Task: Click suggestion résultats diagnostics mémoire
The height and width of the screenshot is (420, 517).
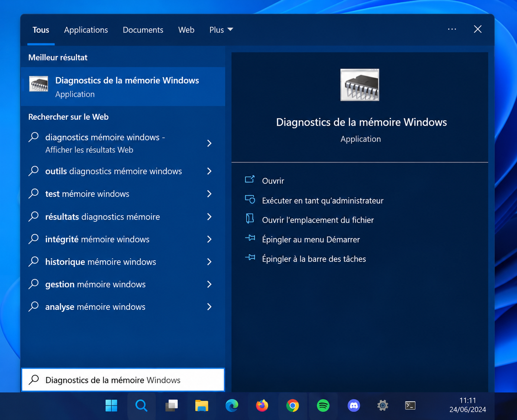Action: point(103,217)
